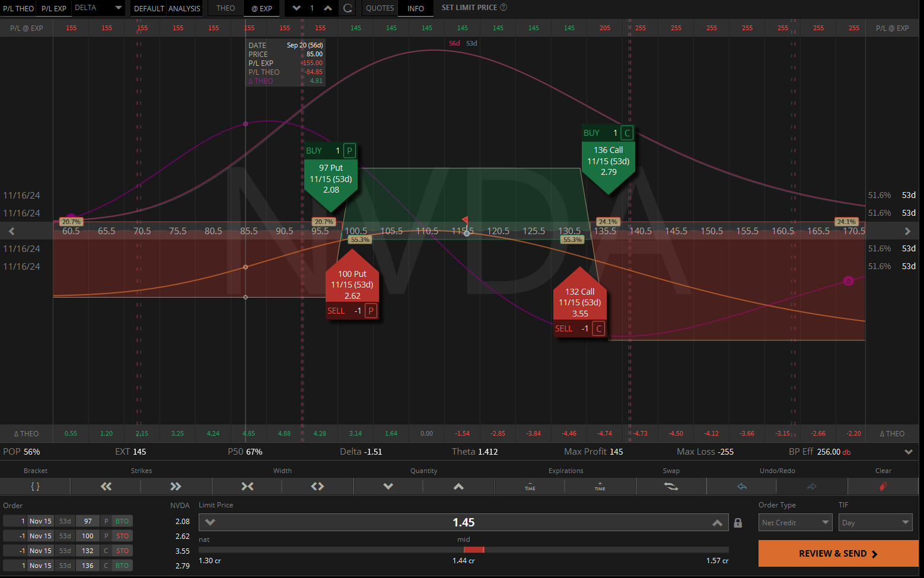924x578 pixels.
Task: Click the brackets strategy icon under Bracket
Action: pos(35,486)
